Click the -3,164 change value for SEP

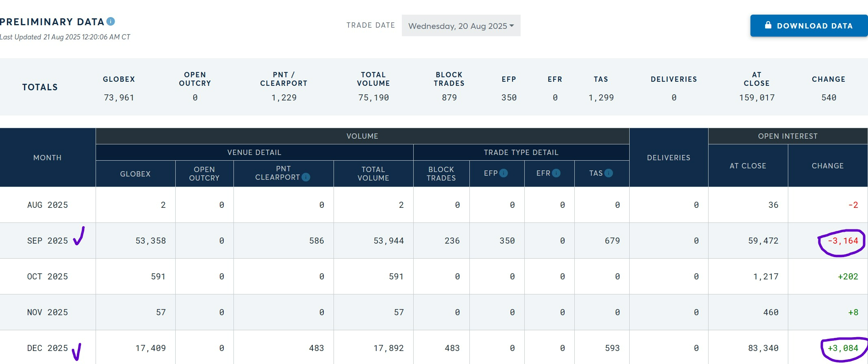click(x=843, y=241)
